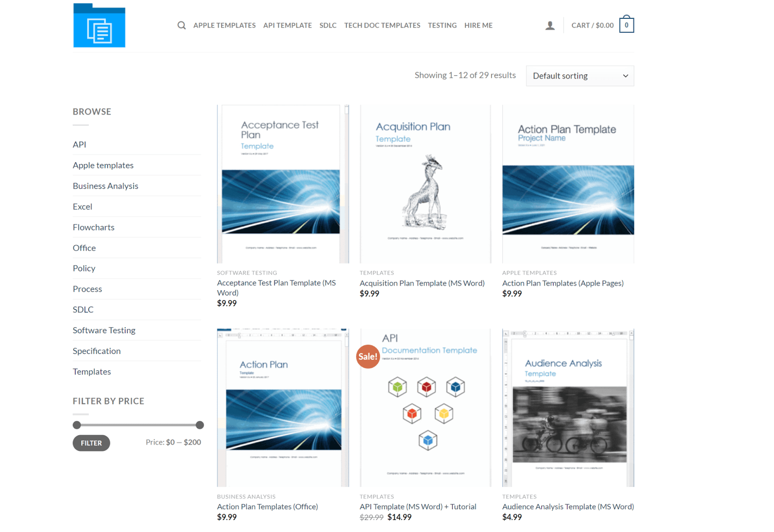Click the CART / $0.00 link
774x532 pixels.
[x=592, y=25]
